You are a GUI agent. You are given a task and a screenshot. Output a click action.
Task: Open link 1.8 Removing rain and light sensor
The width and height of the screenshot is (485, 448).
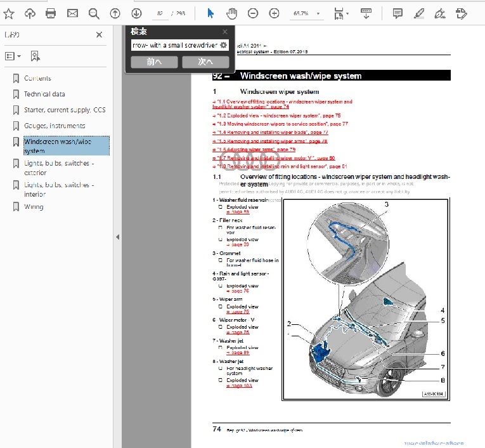point(280,166)
